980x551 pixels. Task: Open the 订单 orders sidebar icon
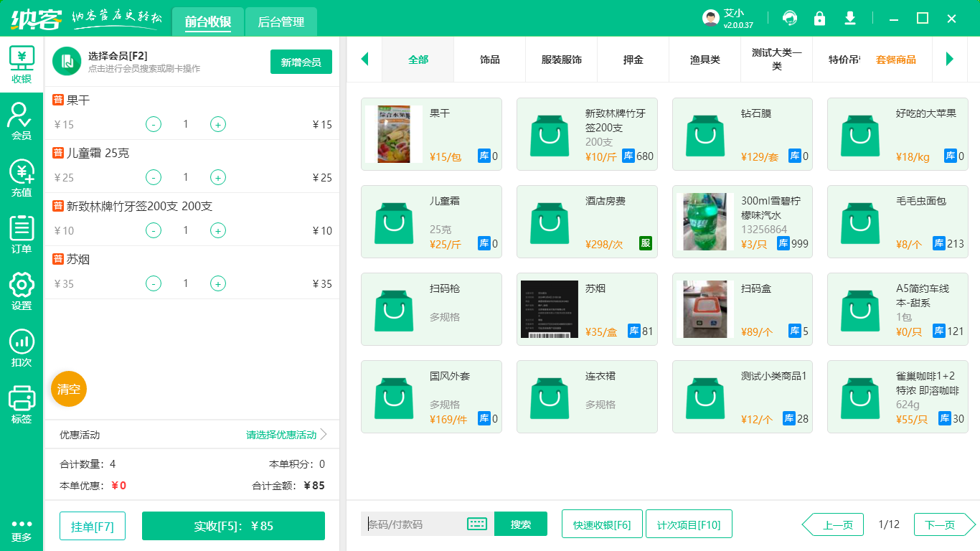coord(21,234)
